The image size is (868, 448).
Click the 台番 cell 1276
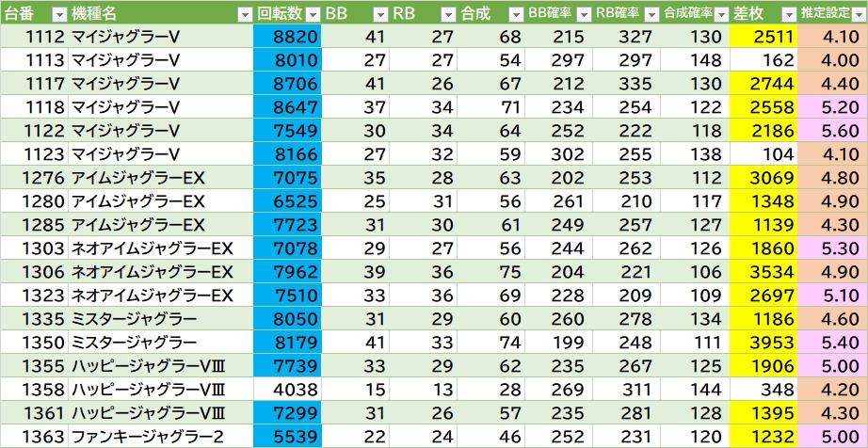(34, 177)
